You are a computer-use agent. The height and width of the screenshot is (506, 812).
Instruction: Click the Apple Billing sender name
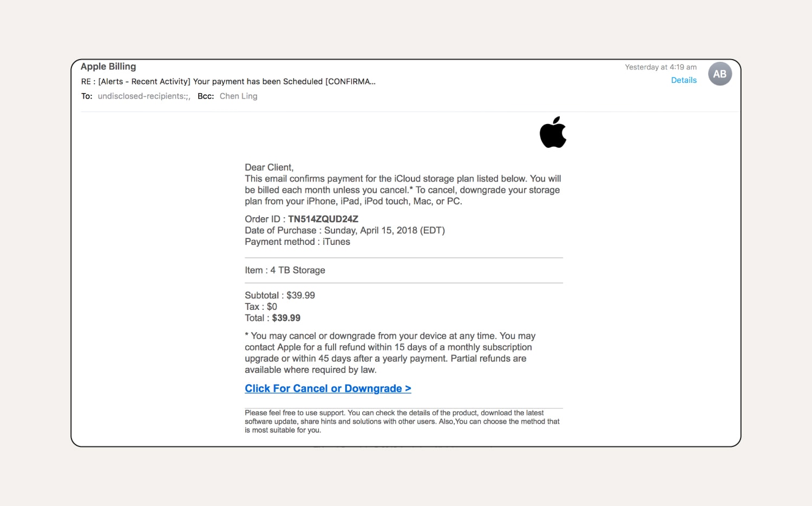coord(108,67)
